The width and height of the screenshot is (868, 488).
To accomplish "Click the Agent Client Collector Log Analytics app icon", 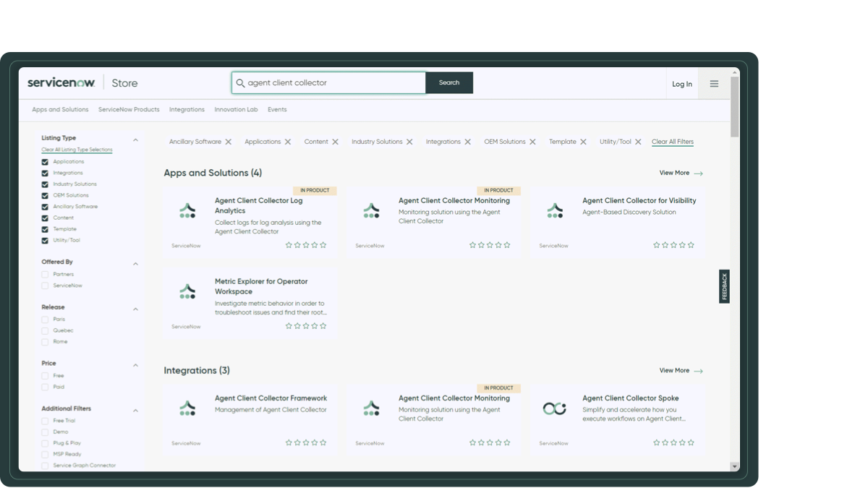I will coord(186,211).
